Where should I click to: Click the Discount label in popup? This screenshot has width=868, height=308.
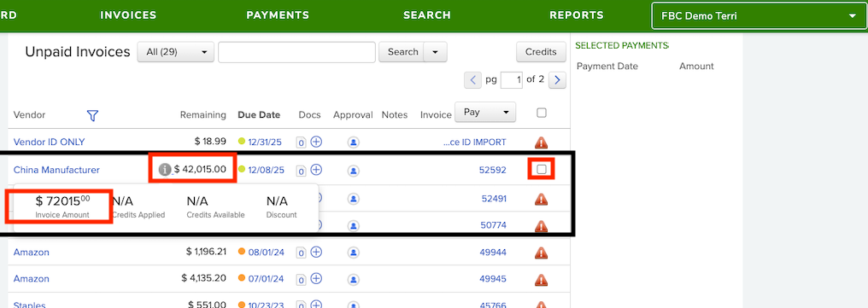(x=281, y=214)
